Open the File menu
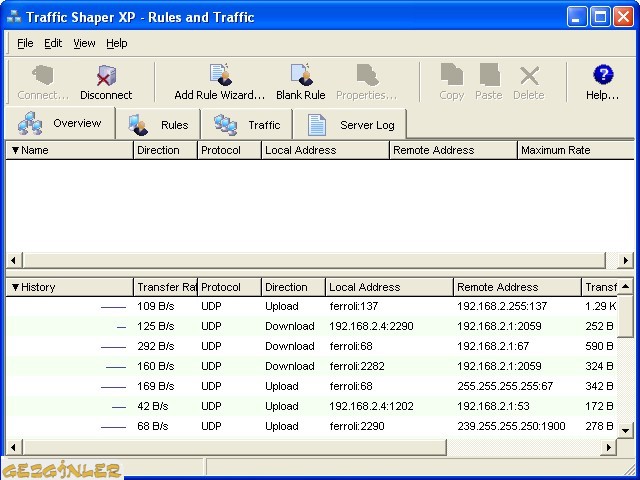Viewport: 640px width, 480px height. pos(25,43)
